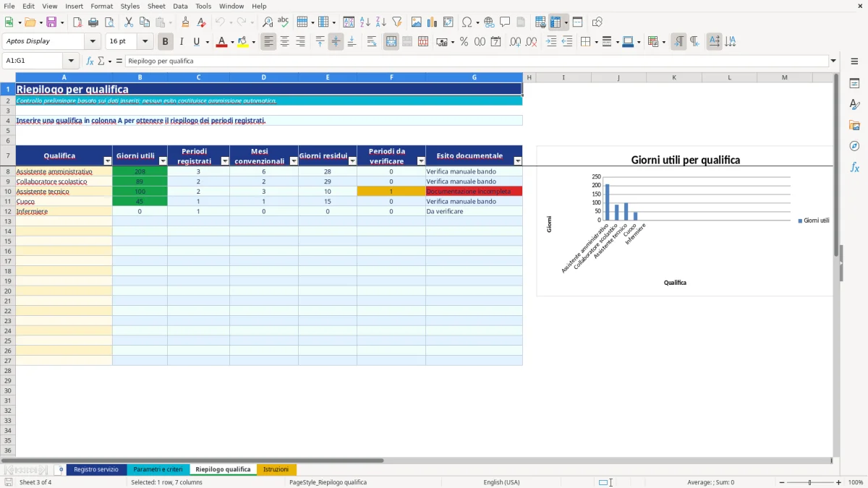Screen dimensions: 868x488
Task: Toggle Bold formatting
Action: pyautogui.click(x=165, y=42)
